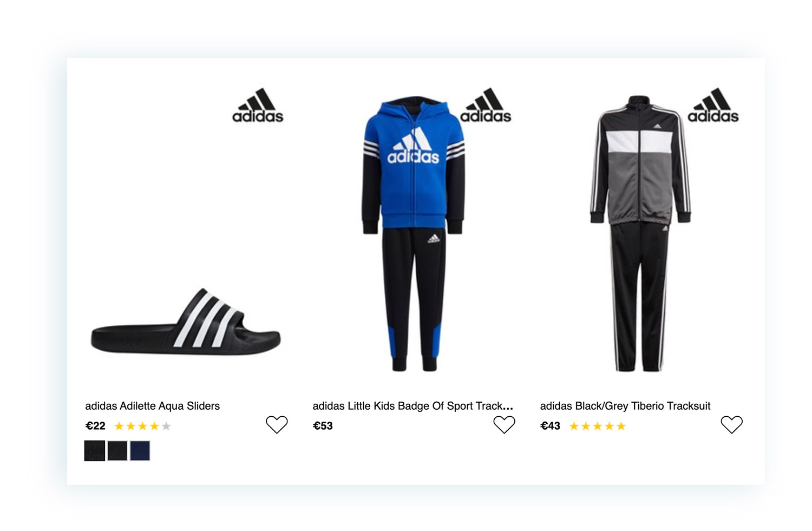The width and height of the screenshot is (812, 531).
Task: Open the black and grey tracksuit image
Action: [640, 233]
